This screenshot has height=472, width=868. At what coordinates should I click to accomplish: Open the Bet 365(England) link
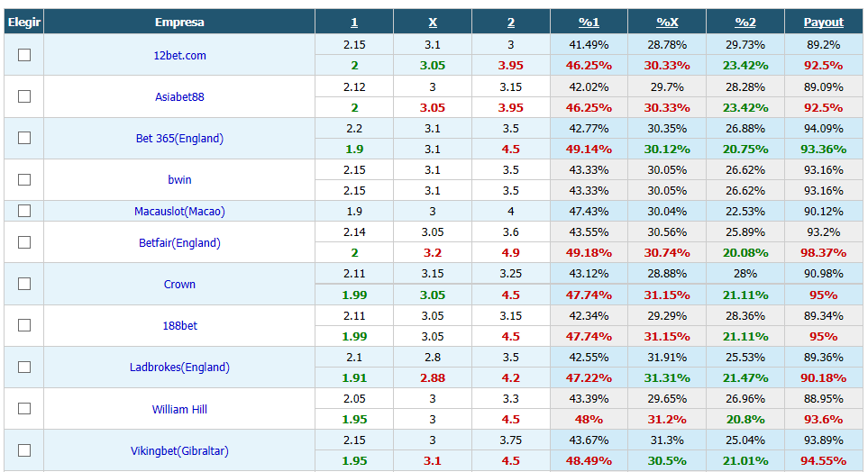[180, 139]
